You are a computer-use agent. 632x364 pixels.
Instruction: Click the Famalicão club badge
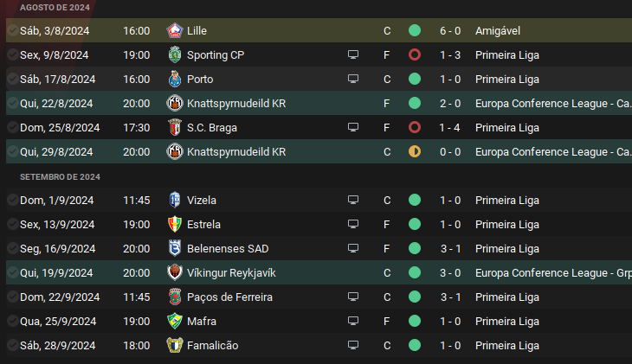pyautogui.click(x=175, y=345)
